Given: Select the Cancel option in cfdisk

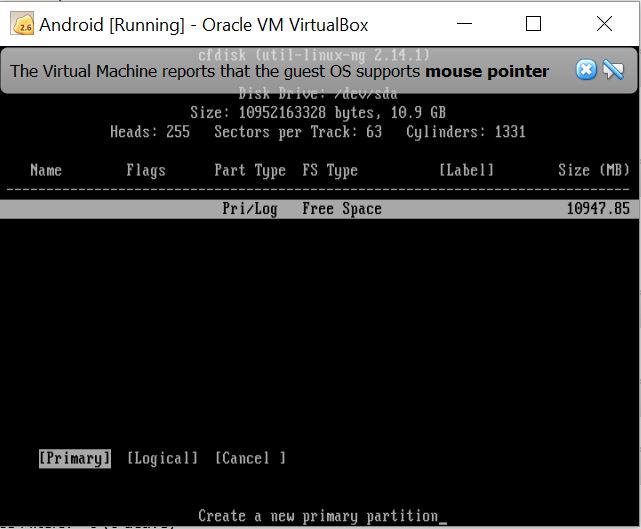Looking at the screenshot, I should click(251, 458).
